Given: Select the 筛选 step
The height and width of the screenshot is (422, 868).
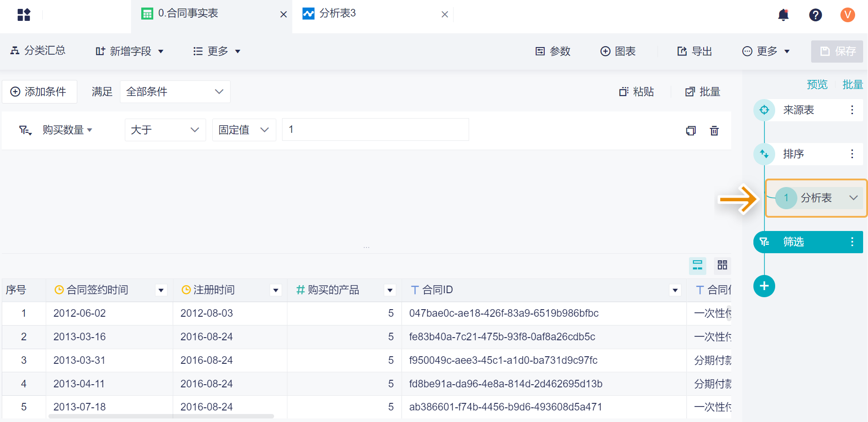Looking at the screenshot, I should tap(808, 242).
